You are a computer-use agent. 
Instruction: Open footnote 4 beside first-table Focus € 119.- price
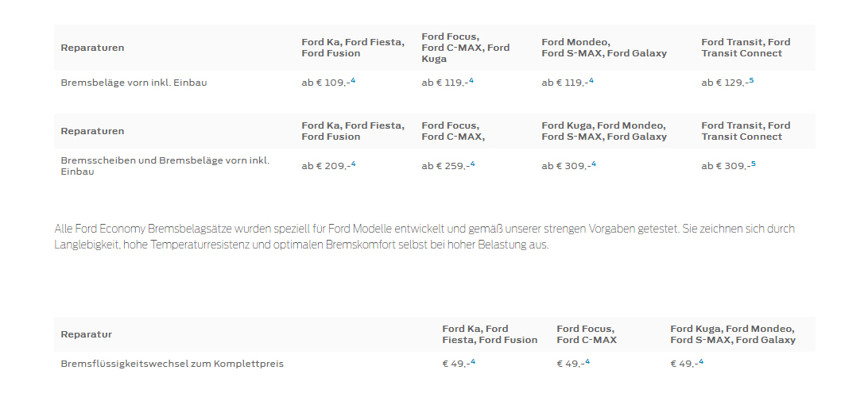tap(471, 81)
